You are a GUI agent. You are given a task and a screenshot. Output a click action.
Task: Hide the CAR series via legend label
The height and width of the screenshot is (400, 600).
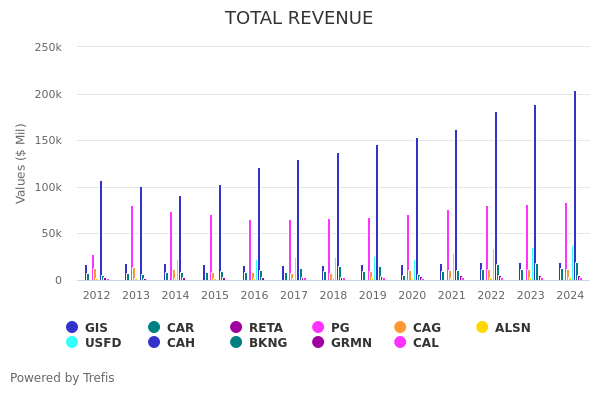coord(180,328)
